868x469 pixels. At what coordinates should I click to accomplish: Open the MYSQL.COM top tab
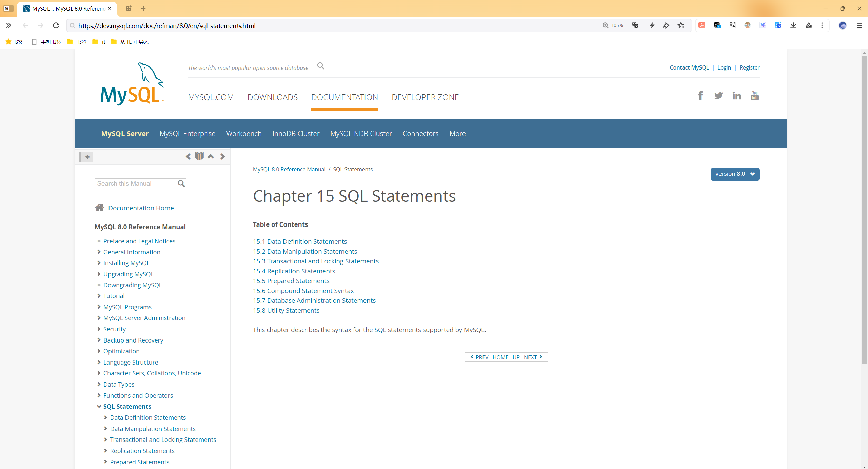tap(211, 97)
